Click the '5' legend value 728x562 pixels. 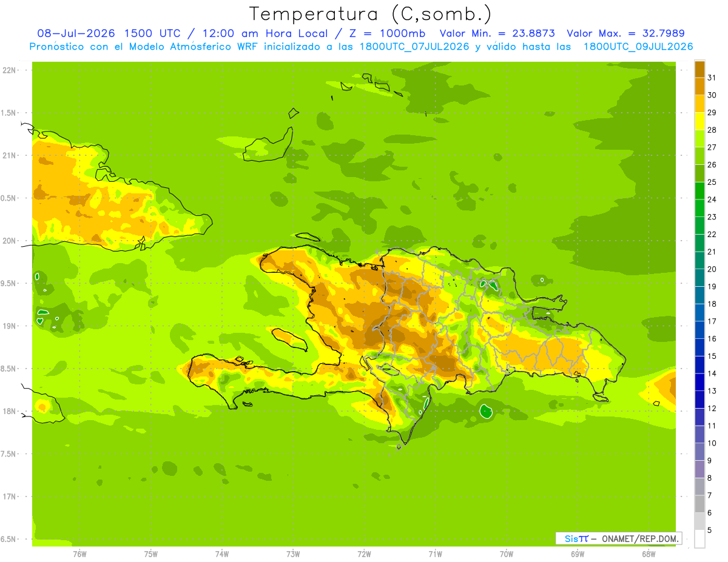(710, 530)
